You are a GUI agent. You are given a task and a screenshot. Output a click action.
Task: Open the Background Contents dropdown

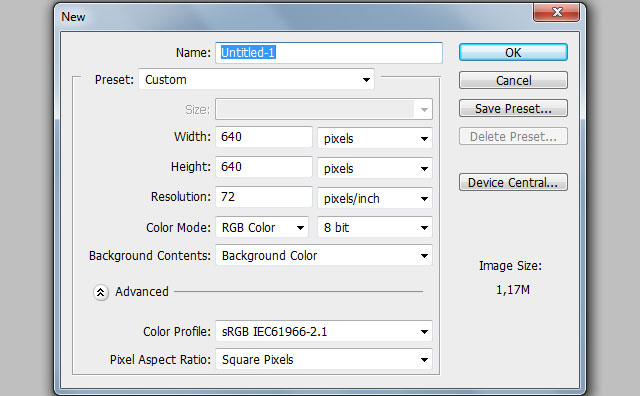pos(324,256)
